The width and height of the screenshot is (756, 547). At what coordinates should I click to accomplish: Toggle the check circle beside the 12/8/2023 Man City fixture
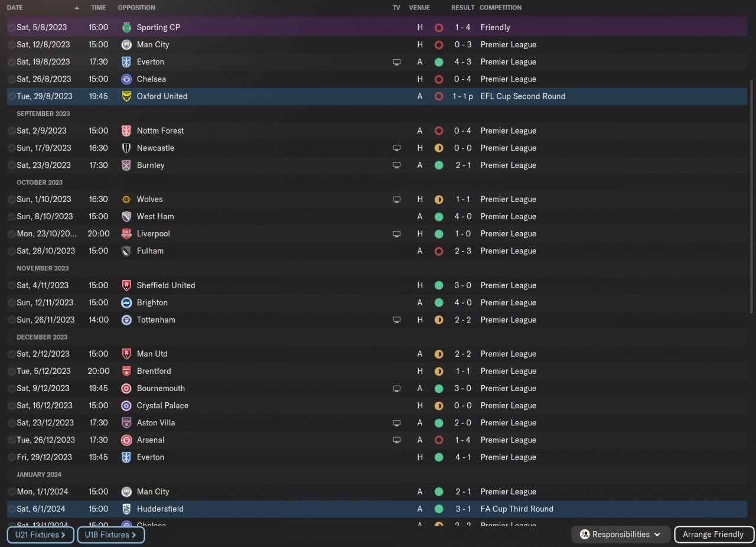coord(11,45)
